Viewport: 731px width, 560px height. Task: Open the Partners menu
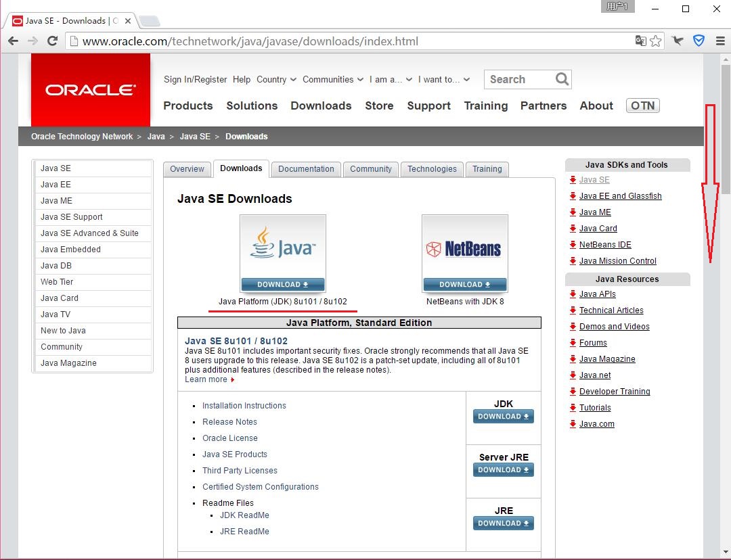(x=543, y=106)
